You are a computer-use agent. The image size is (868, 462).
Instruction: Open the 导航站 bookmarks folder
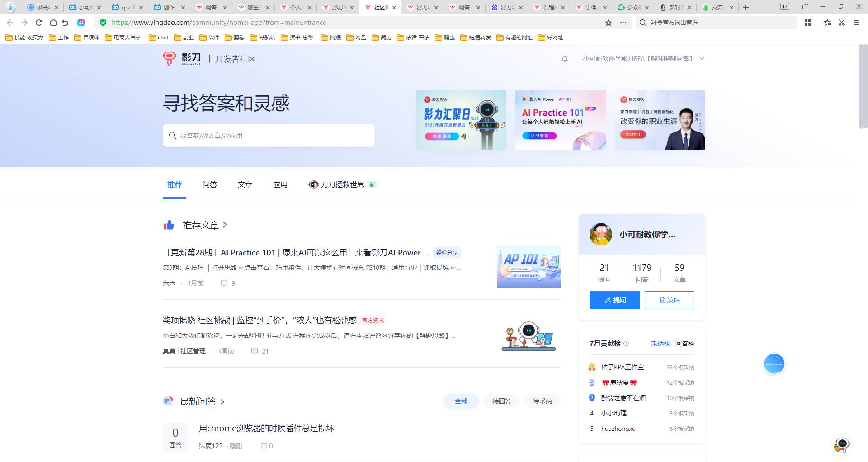click(x=263, y=38)
